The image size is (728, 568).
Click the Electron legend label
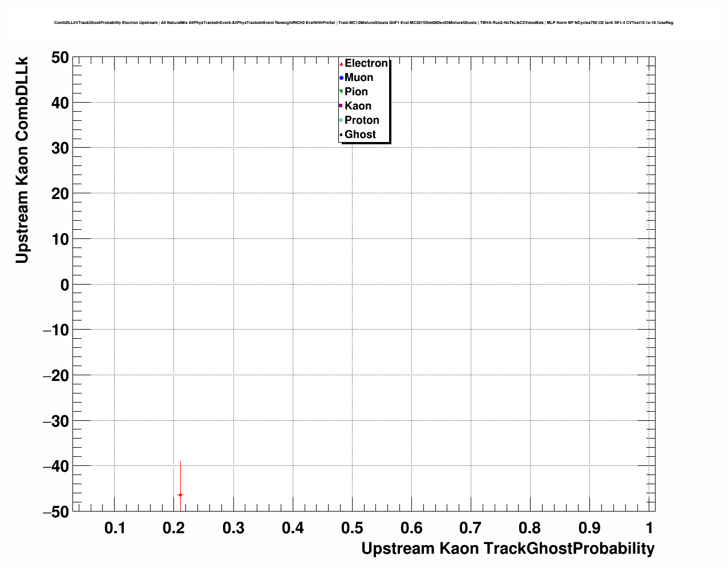(x=366, y=63)
